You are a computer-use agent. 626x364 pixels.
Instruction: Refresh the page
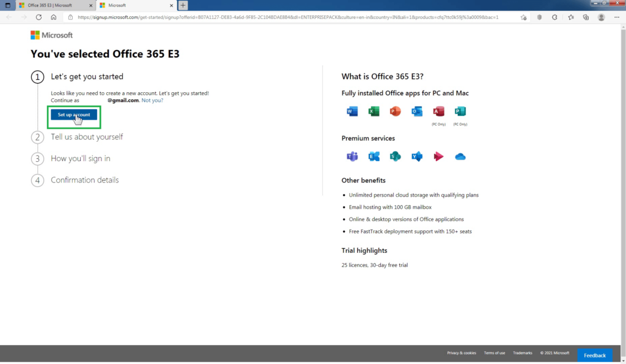click(x=39, y=17)
